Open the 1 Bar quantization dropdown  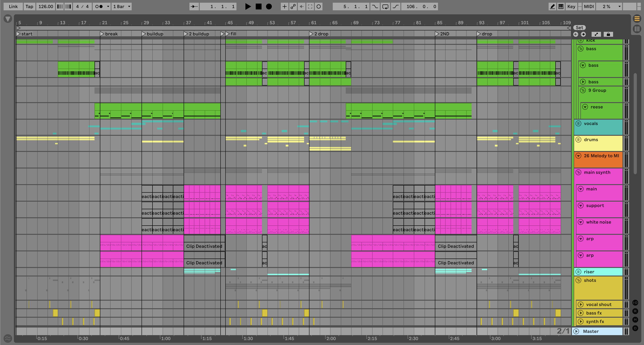pyautogui.click(x=122, y=6)
